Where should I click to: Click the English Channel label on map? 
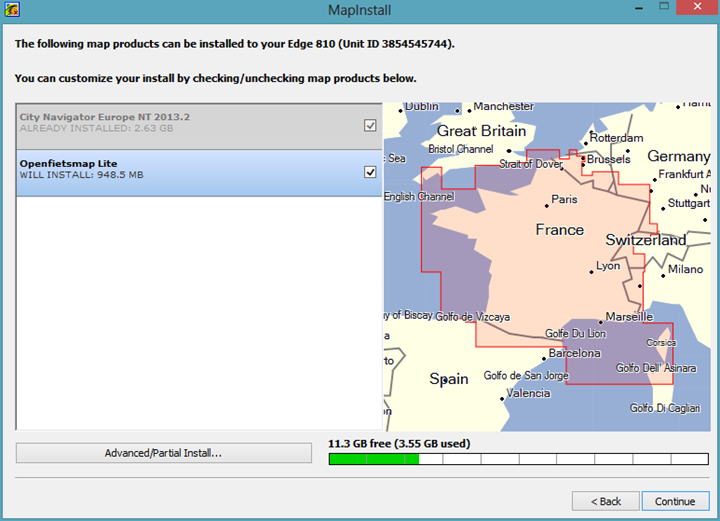[419, 196]
